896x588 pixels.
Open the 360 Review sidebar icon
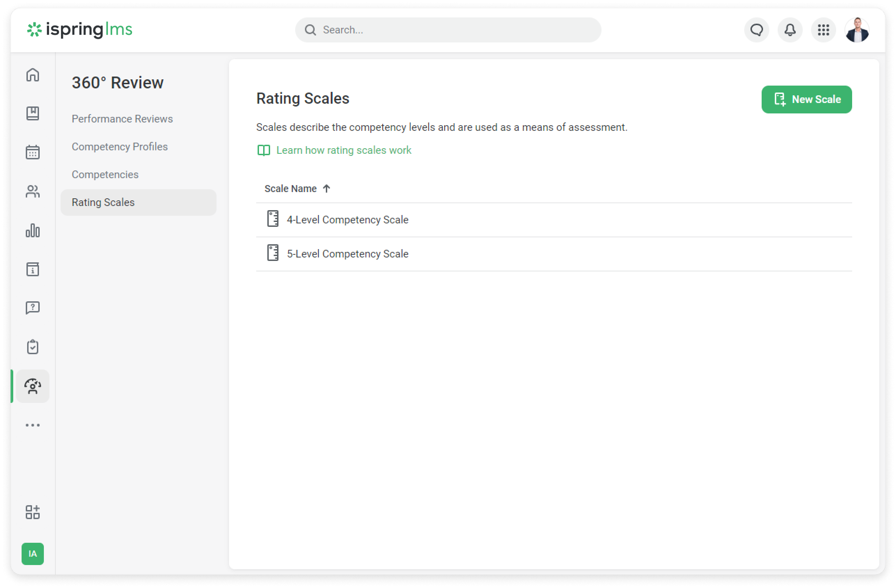33,386
